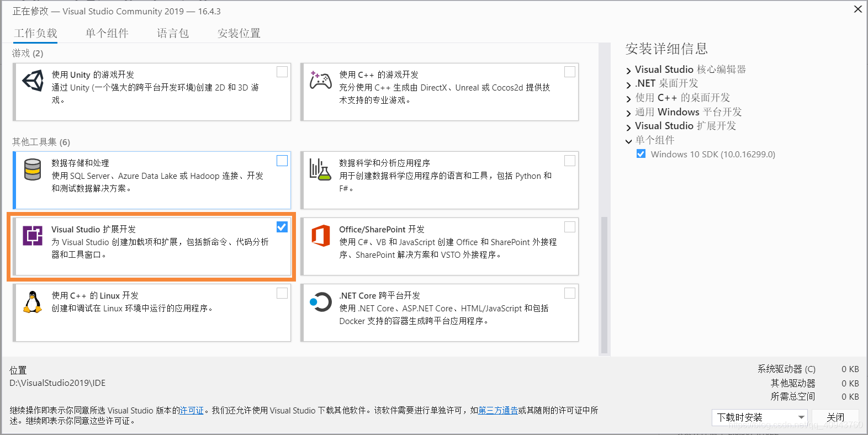Close the installer window with X
Screen dimensions: 868x435
tap(858, 9)
